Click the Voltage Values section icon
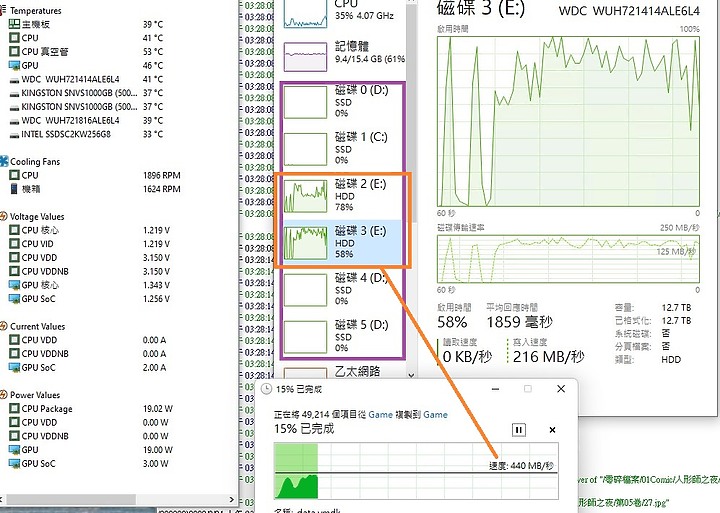The image size is (720, 513). click(3, 216)
